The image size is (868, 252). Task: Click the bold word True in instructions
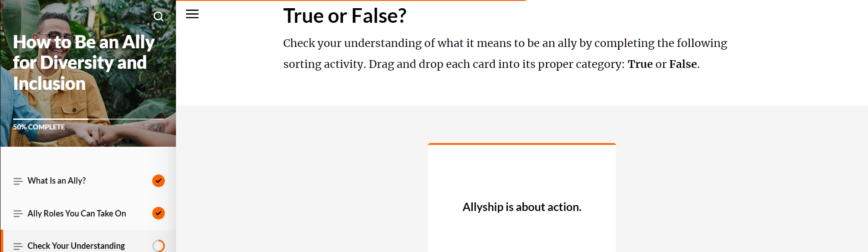coord(640,64)
